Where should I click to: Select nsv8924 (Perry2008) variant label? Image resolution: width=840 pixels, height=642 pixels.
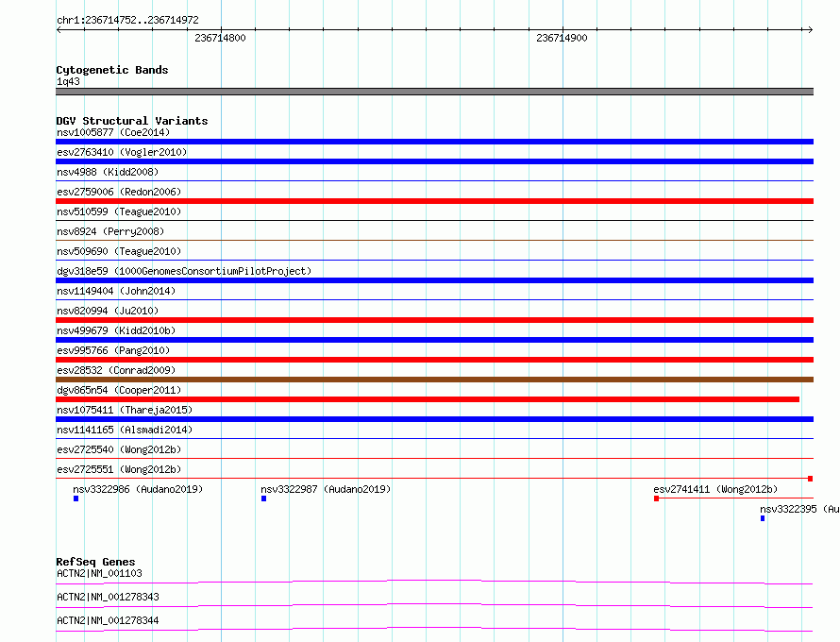tap(110, 231)
